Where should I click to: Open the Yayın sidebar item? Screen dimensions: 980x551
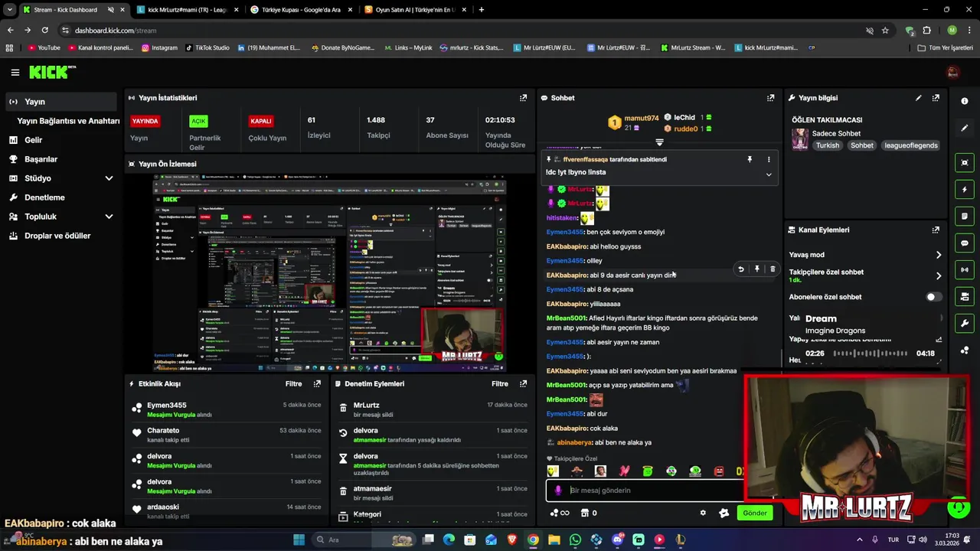[x=61, y=102]
